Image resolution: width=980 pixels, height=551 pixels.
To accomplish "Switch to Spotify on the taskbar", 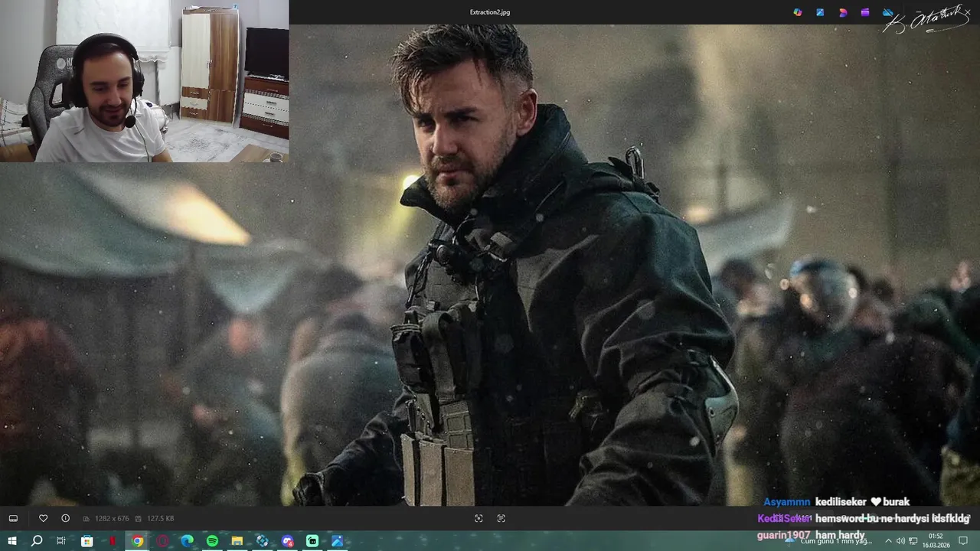I will pos(212,541).
